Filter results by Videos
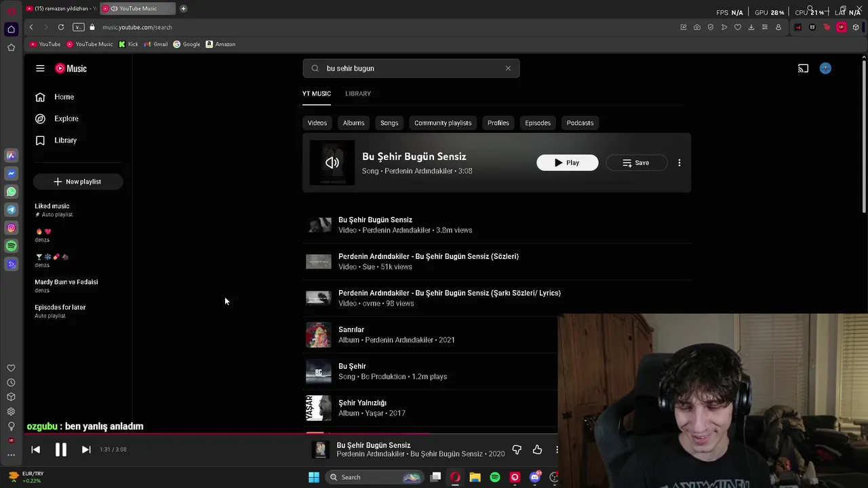The width and height of the screenshot is (868, 488). click(x=317, y=123)
